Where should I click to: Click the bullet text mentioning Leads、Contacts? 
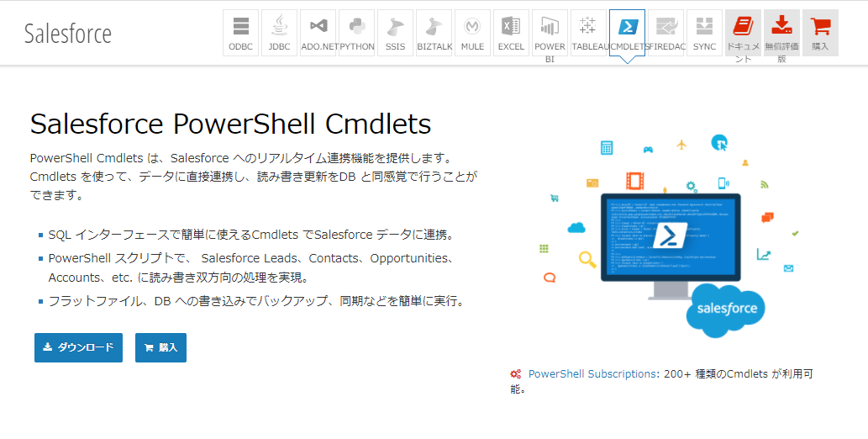point(252,267)
